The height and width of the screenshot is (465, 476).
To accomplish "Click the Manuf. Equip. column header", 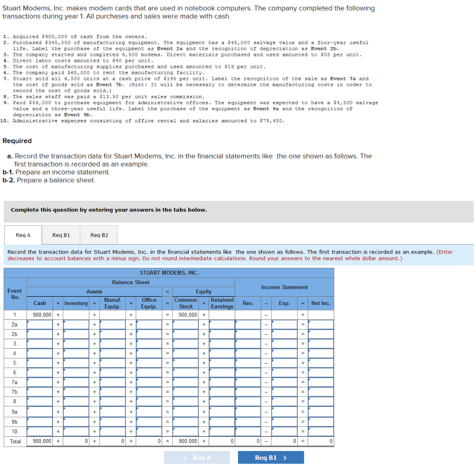I will [x=112, y=303].
